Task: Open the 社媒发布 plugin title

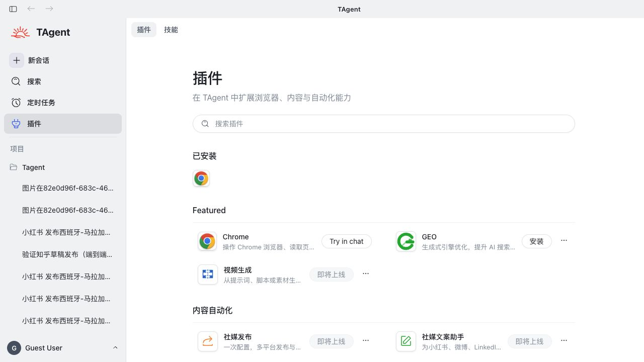Action: [x=237, y=337]
